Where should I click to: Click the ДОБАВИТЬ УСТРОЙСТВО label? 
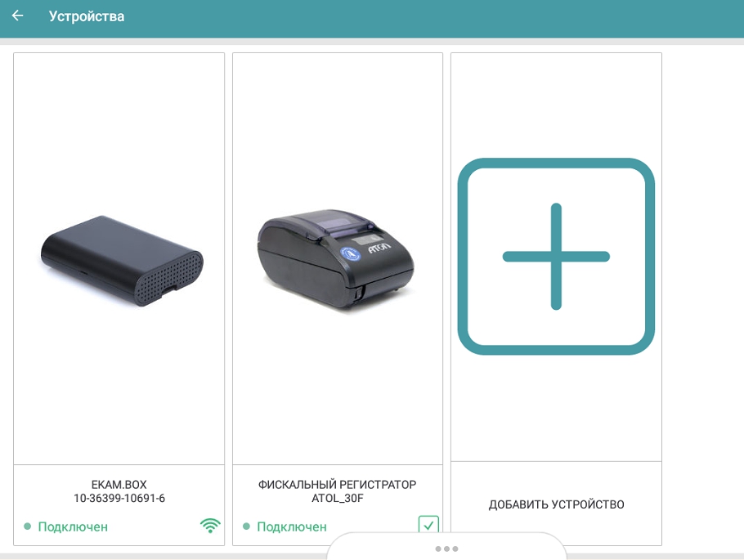556,504
